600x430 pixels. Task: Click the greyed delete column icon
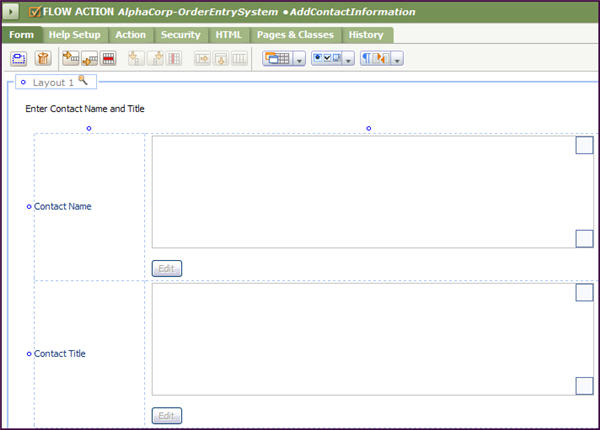(174, 59)
